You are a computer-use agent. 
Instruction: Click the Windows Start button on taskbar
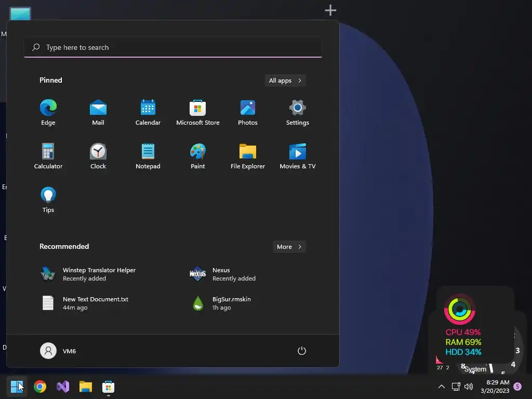[17, 387]
